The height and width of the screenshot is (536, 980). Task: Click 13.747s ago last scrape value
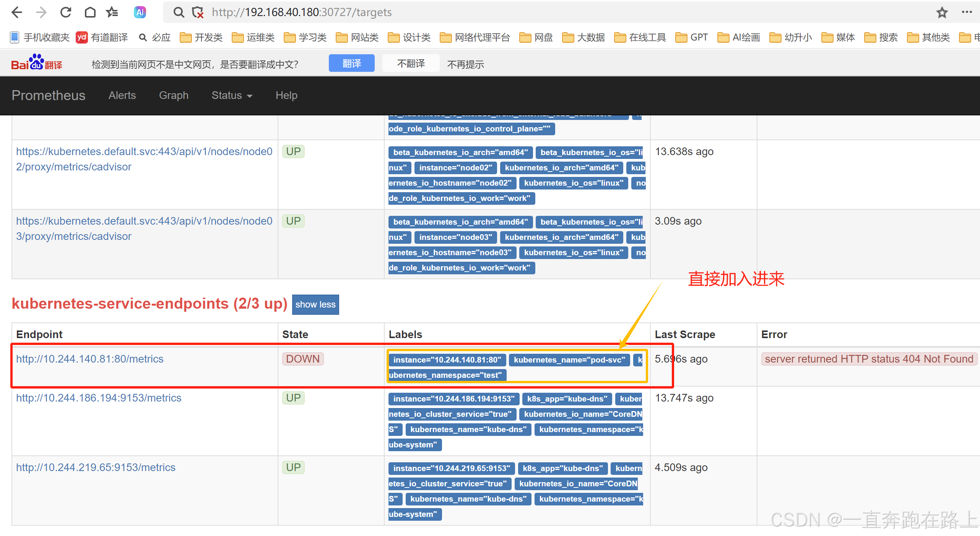(x=684, y=398)
